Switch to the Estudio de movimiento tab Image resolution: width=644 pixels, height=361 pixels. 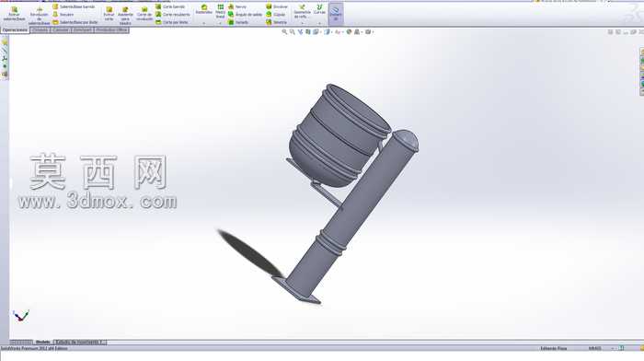pos(81,342)
